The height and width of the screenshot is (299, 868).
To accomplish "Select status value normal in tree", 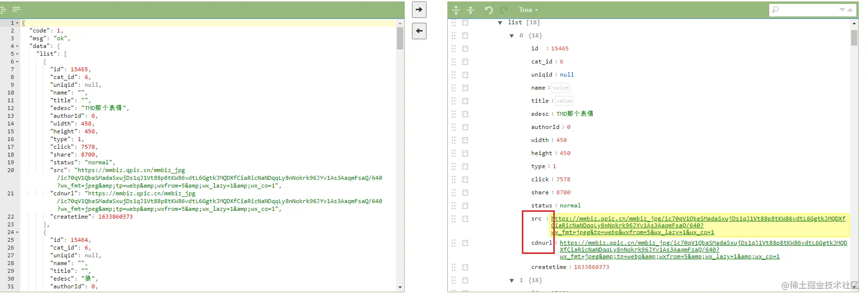I will [x=570, y=205].
